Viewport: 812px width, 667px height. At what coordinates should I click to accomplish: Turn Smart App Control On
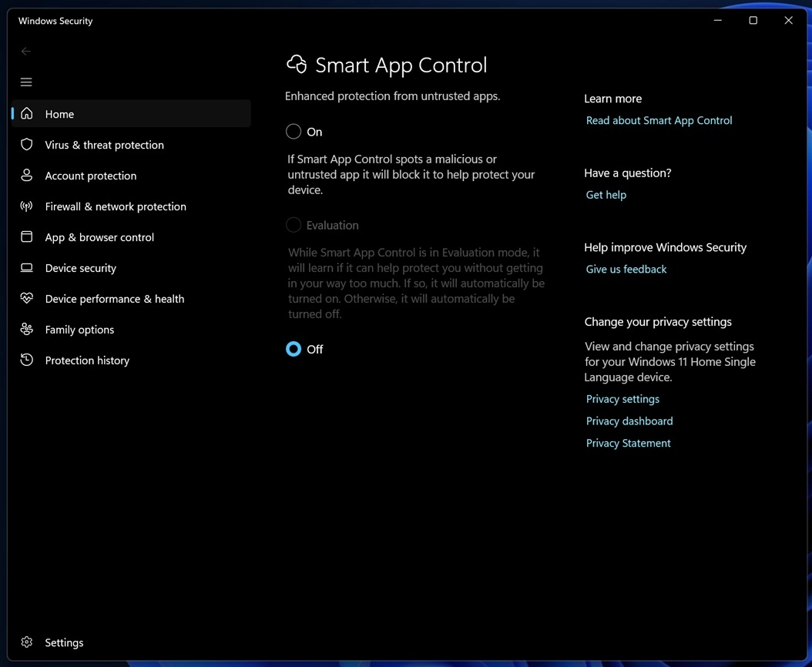tap(294, 131)
